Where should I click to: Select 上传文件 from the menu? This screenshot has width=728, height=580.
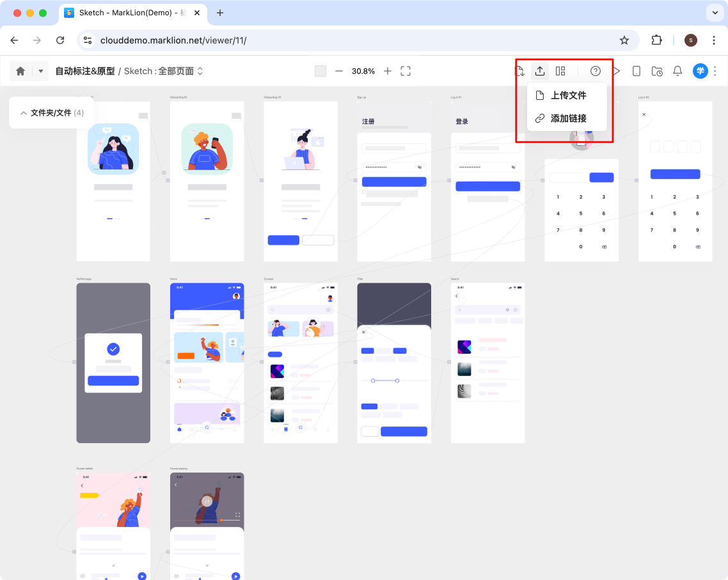568,95
